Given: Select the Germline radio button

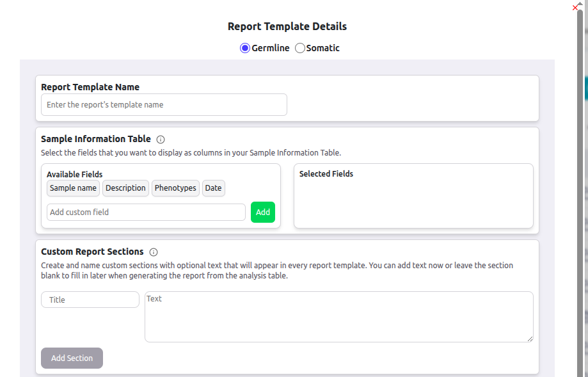Looking at the screenshot, I should [x=244, y=48].
